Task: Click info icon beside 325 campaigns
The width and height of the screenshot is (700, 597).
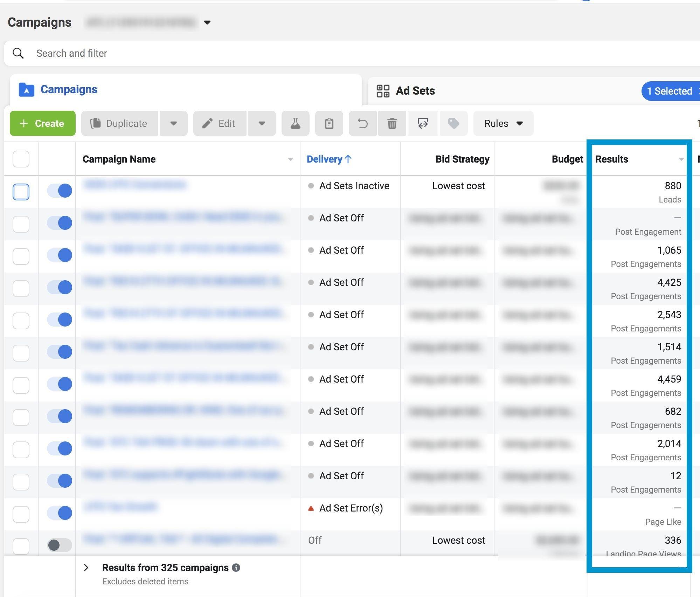Action: point(236,568)
